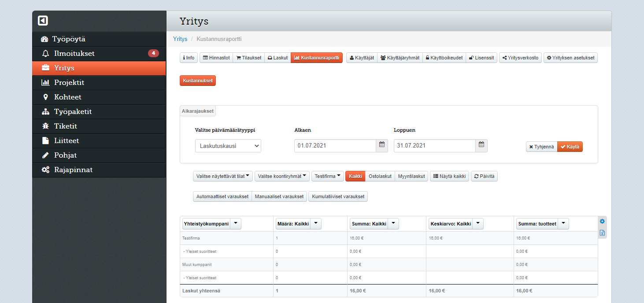This screenshot has height=303, width=644.
Task: Open the Laskutuskausi date type dropdown
Action: pyautogui.click(x=228, y=146)
